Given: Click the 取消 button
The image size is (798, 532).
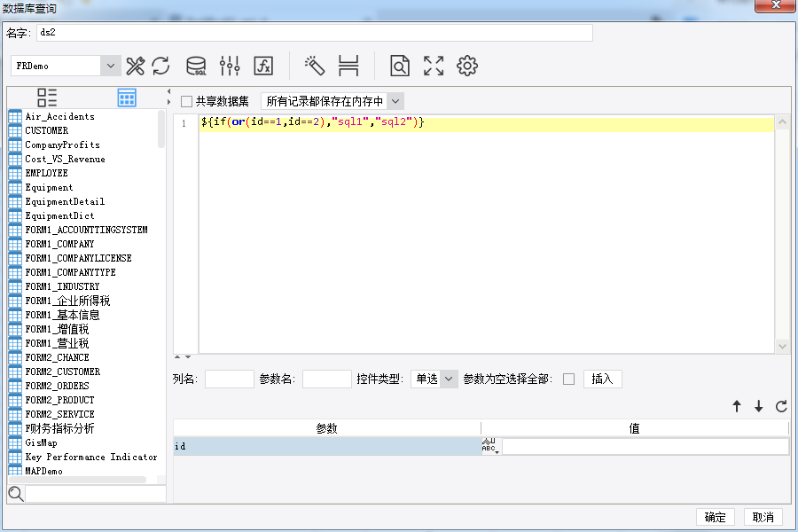Looking at the screenshot, I should coord(763,517).
